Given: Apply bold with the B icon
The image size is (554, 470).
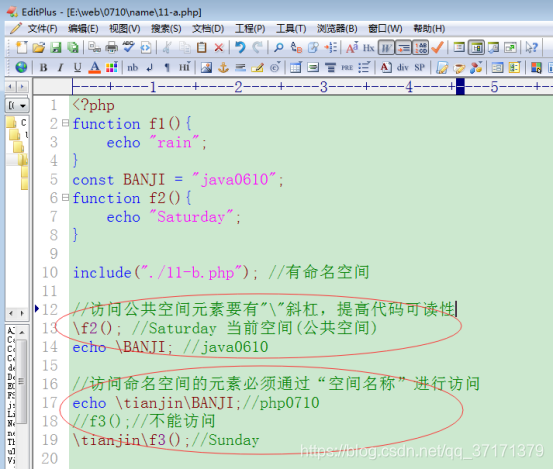Looking at the screenshot, I should tap(43, 67).
